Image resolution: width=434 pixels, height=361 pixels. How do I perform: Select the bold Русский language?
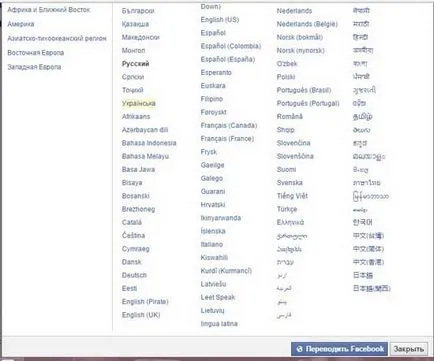tap(135, 64)
